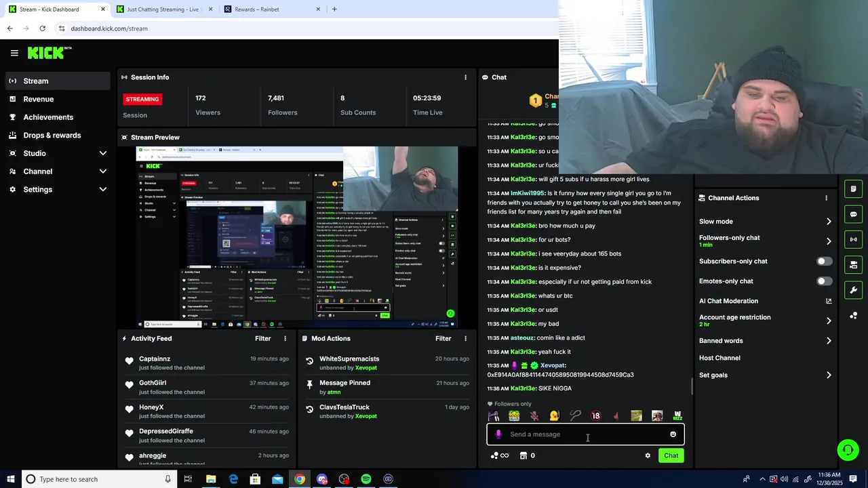868x488 pixels.
Task: Open Slow mode options arrow
Action: pyautogui.click(x=829, y=222)
